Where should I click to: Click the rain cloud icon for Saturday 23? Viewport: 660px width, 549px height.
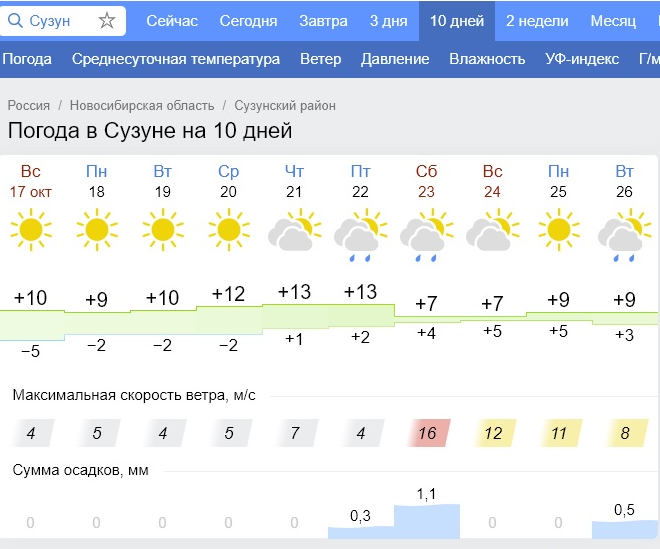point(425,236)
